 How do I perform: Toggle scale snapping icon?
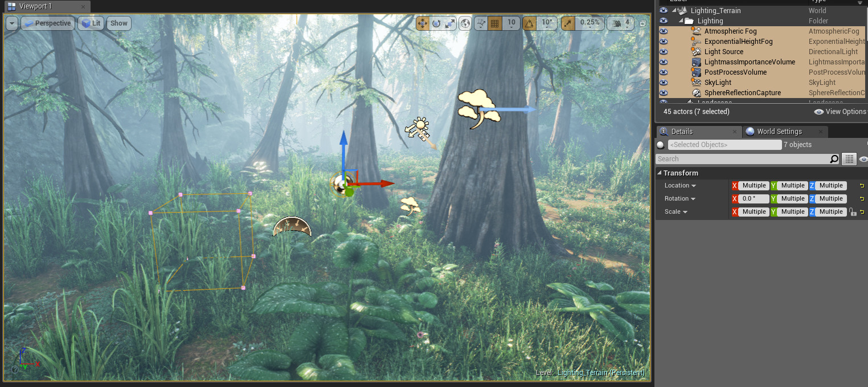[x=568, y=23]
